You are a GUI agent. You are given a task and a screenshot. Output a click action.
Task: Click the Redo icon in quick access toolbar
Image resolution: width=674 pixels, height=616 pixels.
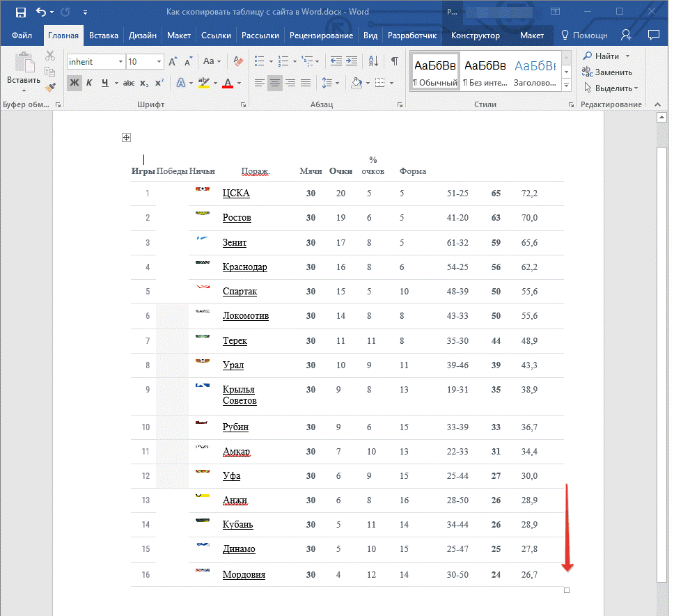coord(65,12)
